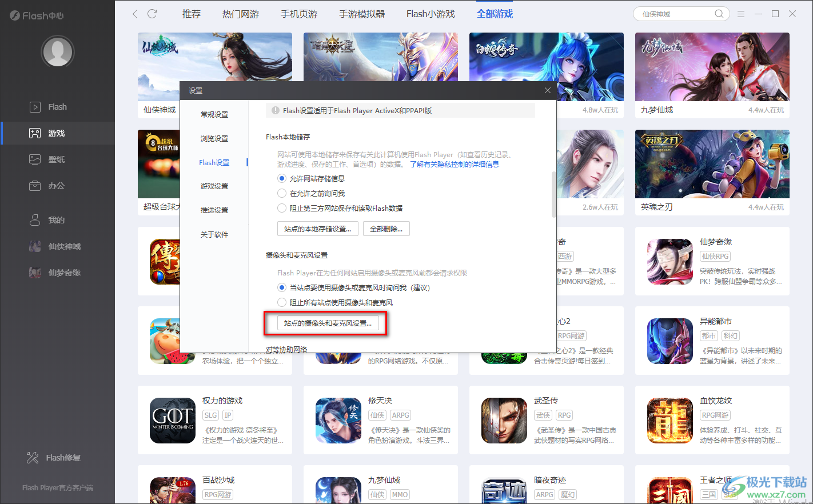
Task: Open 常规设置 in settings dialog
Action: click(x=214, y=115)
